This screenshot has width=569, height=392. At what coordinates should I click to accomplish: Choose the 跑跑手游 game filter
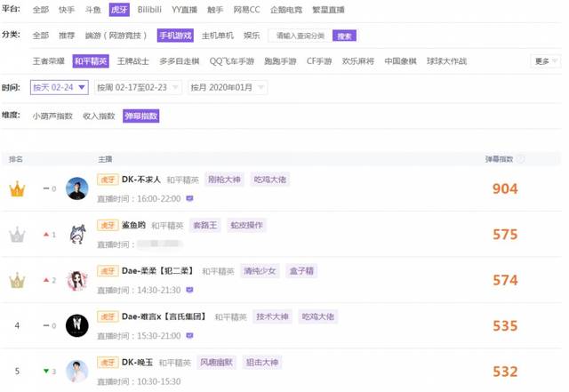[x=281, y=61]
